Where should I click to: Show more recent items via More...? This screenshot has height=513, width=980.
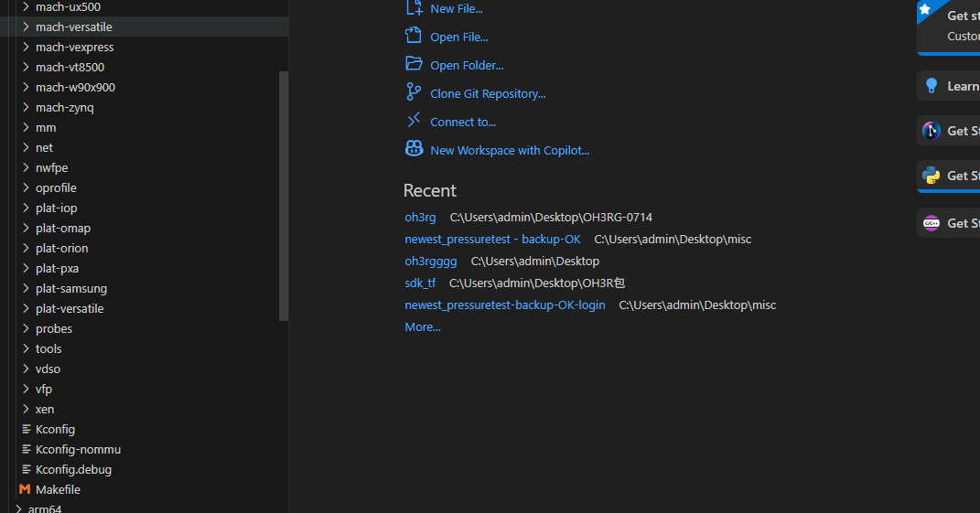point(423,326)
